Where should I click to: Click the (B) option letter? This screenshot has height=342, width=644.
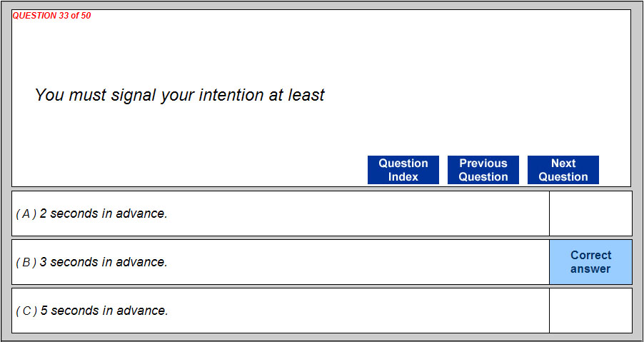26,262
